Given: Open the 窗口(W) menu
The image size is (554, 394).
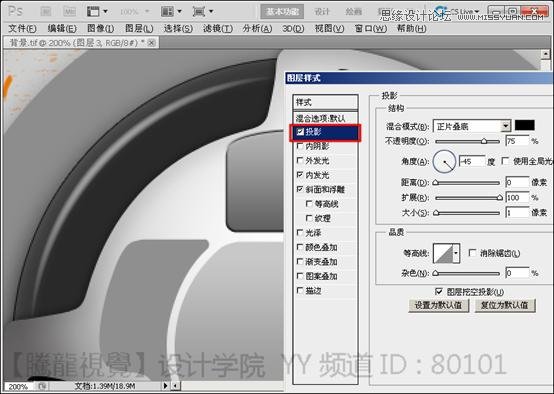Looking at the screenshot, I should coord(371,29).
